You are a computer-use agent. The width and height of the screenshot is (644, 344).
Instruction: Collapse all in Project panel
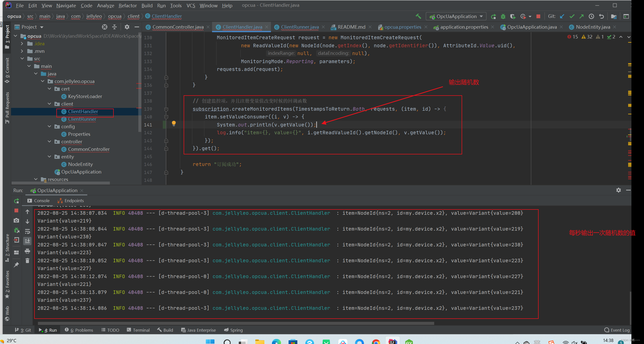[x=114, y=27]
